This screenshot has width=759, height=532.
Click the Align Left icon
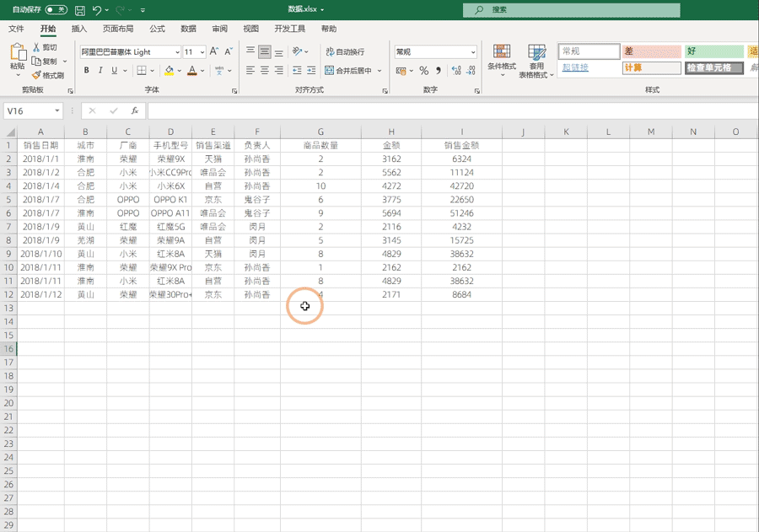[x=250, y=71]
